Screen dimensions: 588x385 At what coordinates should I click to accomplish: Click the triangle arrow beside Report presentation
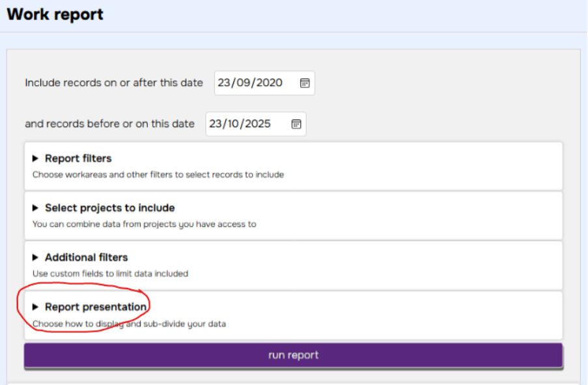coord(36,307)
